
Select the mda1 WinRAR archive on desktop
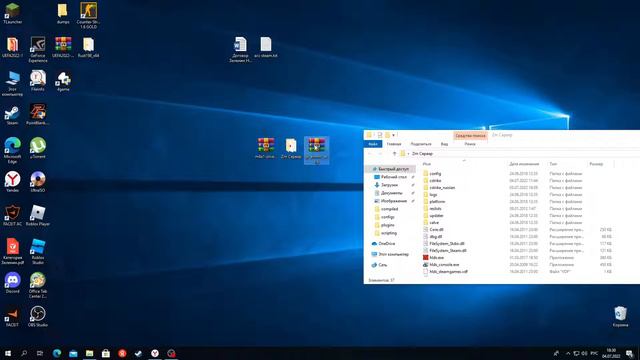pyautogui.click(x=265, y=149)
